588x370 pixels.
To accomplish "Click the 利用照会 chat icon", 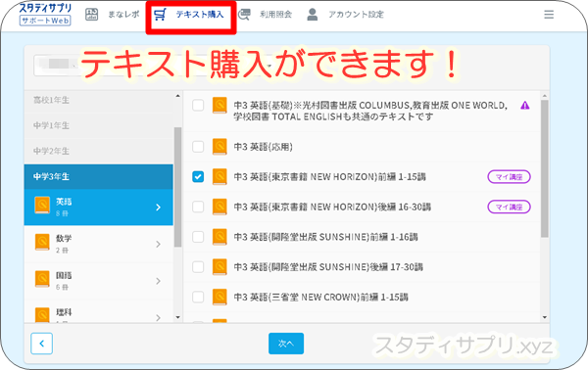I will [244, 15].
